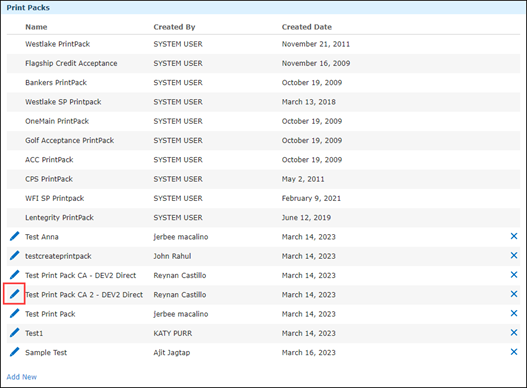The image size is (527, 388).
Task: Click Ajit Jagtap creator cell
Action: click(x=172, y=353)
